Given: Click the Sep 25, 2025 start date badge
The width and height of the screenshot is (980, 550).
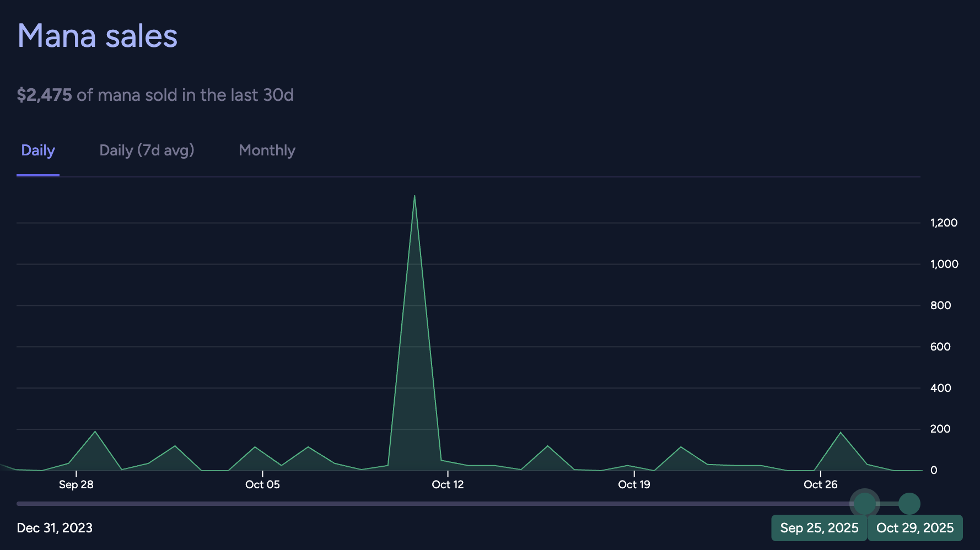Looking at the screenshot, I should [x=819, y=528].
